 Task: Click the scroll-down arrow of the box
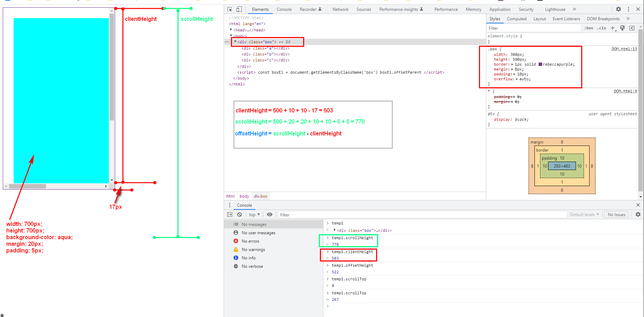pos(112,180)
